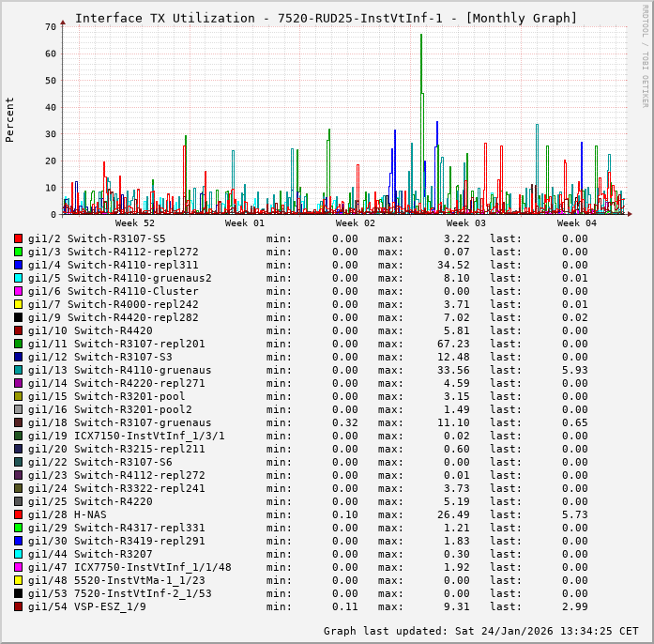
Task: Click the dark green swatch for gi1/11 Switch-R3107-repl201
Action: 18,344
